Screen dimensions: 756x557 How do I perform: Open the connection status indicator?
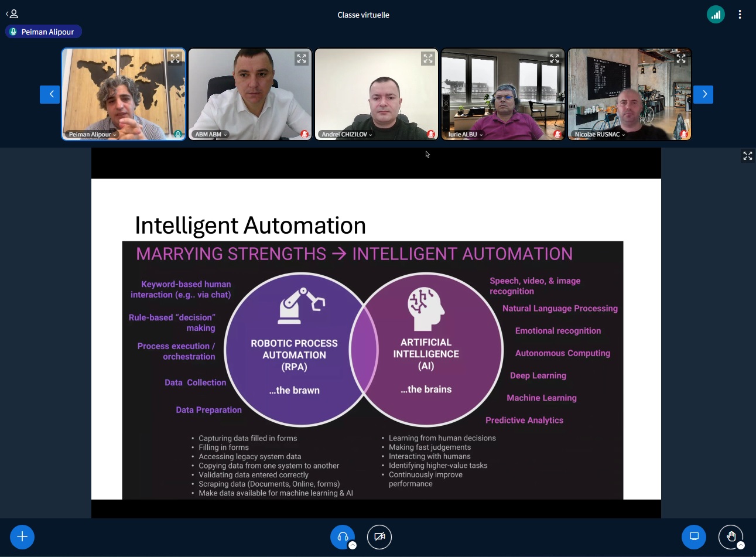[x=716, y=15]
